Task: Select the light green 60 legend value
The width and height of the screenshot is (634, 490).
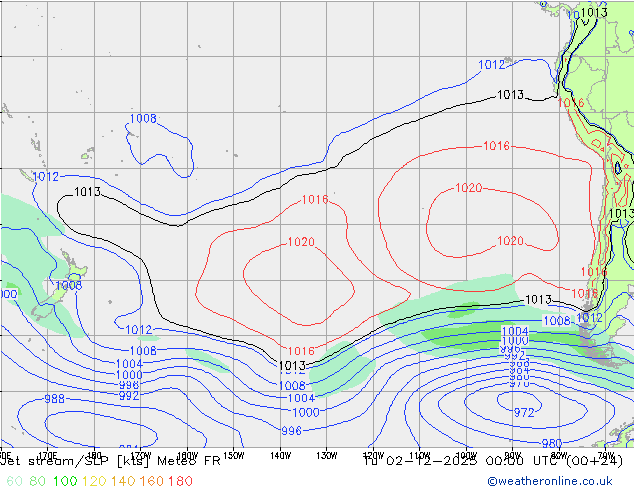Action: click(15, 481)
